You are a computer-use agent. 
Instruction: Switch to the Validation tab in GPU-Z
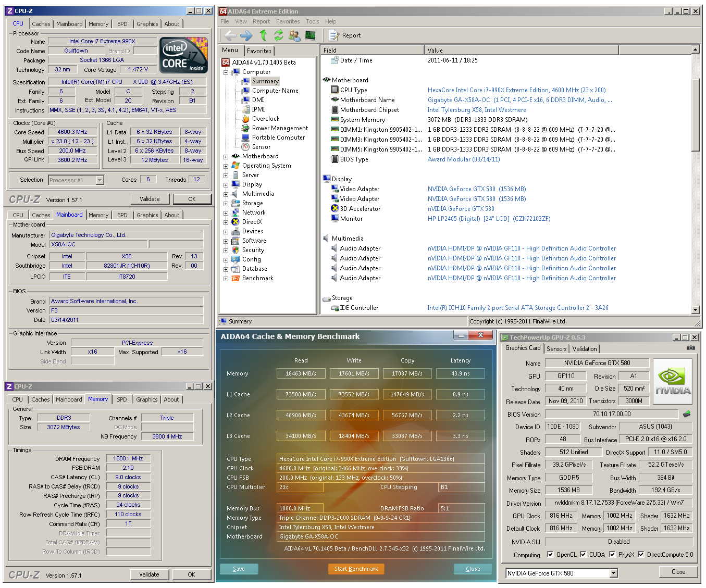(x=585, y=349)
